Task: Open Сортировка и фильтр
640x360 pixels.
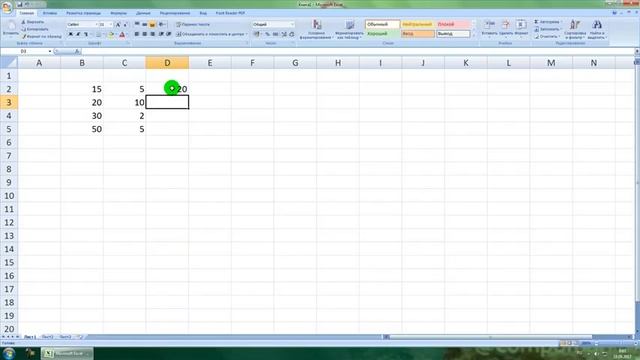Action: (575, 29)
